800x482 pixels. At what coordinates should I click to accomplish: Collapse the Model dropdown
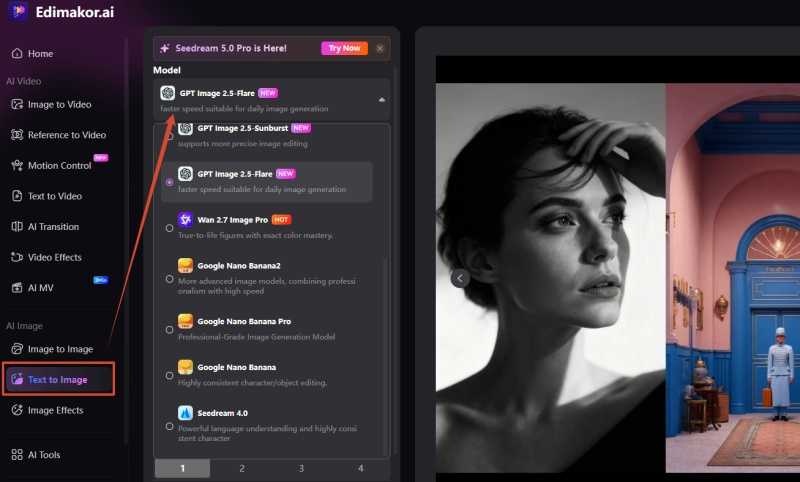[x=271, y=100]
